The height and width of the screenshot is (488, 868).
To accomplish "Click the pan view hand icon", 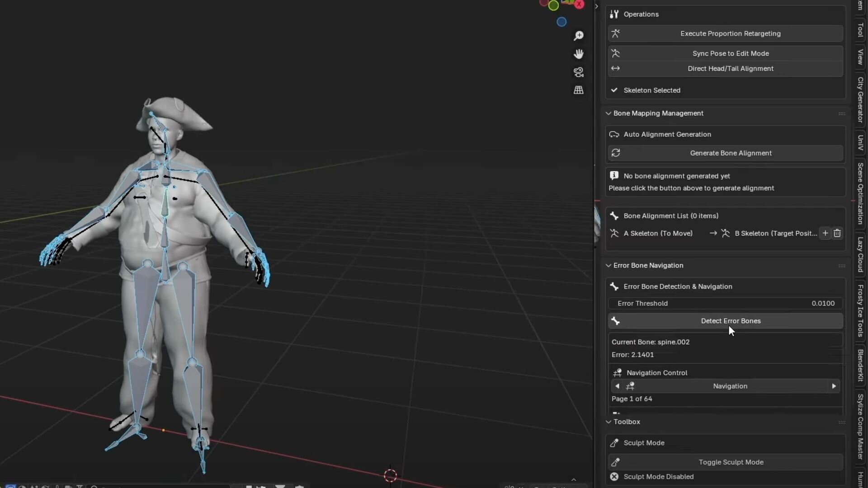I will 579,54.
